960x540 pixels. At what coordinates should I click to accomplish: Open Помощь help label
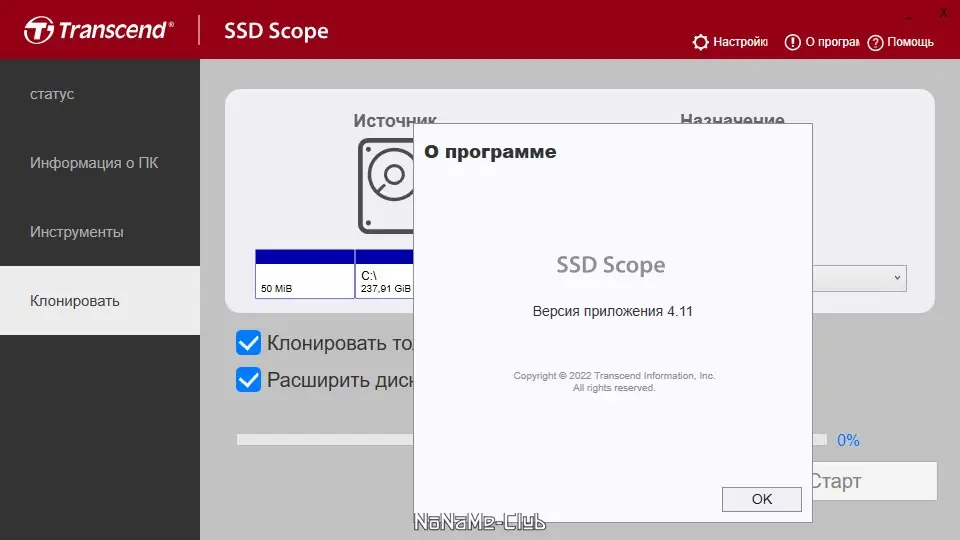point(910,42)
